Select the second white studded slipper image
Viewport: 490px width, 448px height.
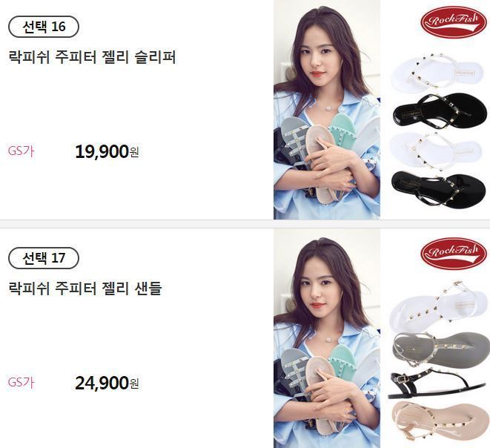pyautogui.click(x=436, y=151)
